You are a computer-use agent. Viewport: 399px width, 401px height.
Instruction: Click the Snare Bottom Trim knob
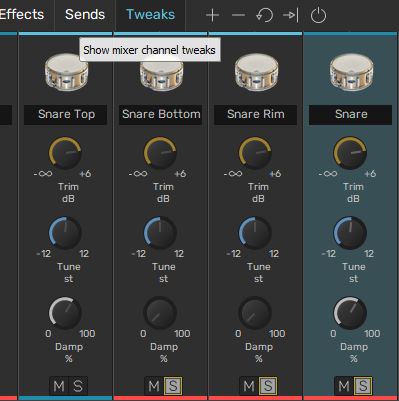[x=160, y=153]
